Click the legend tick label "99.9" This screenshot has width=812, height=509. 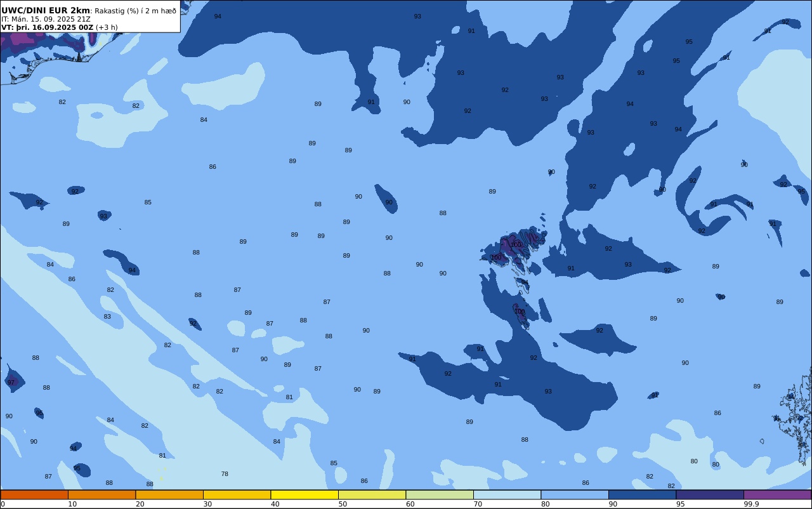[x=752, y=504]
